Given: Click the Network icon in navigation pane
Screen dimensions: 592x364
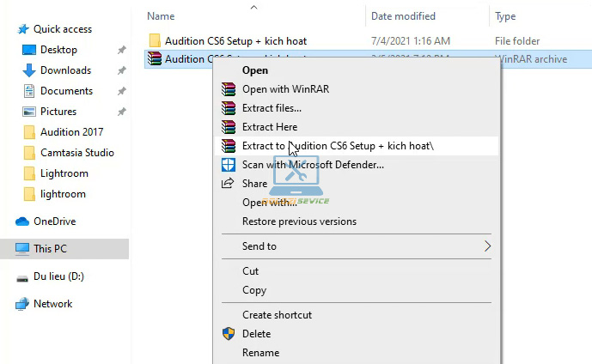Looking at the screenshot, I should tap(23, 304).
